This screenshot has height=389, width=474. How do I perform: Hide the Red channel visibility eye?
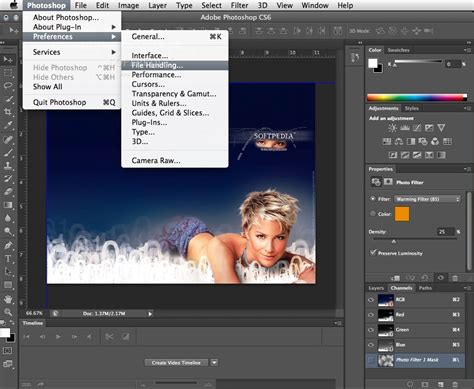coord(371,315)
